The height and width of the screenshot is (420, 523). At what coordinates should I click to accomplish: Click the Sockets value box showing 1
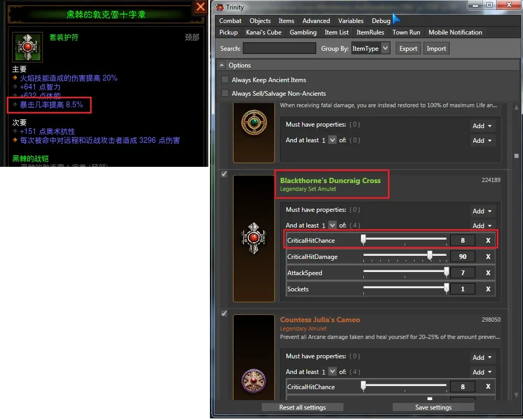[463, 289]
